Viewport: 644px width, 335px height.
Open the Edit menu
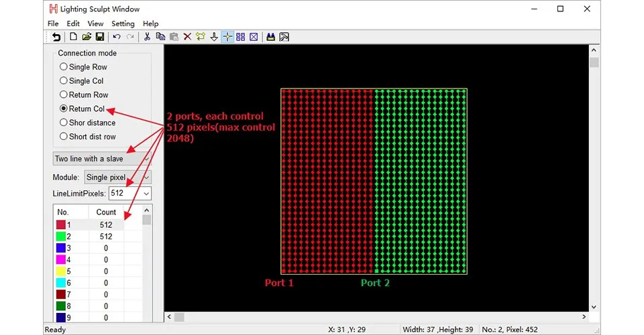[73, 23]
